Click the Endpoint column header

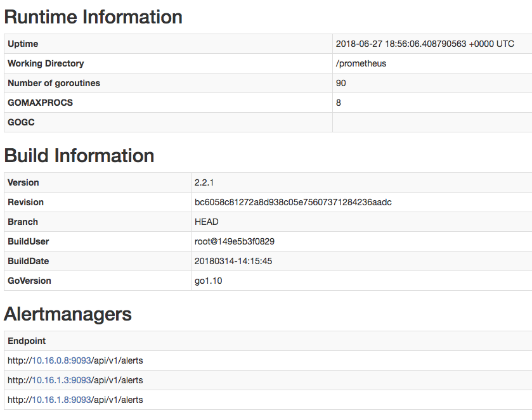coord(27,341)
